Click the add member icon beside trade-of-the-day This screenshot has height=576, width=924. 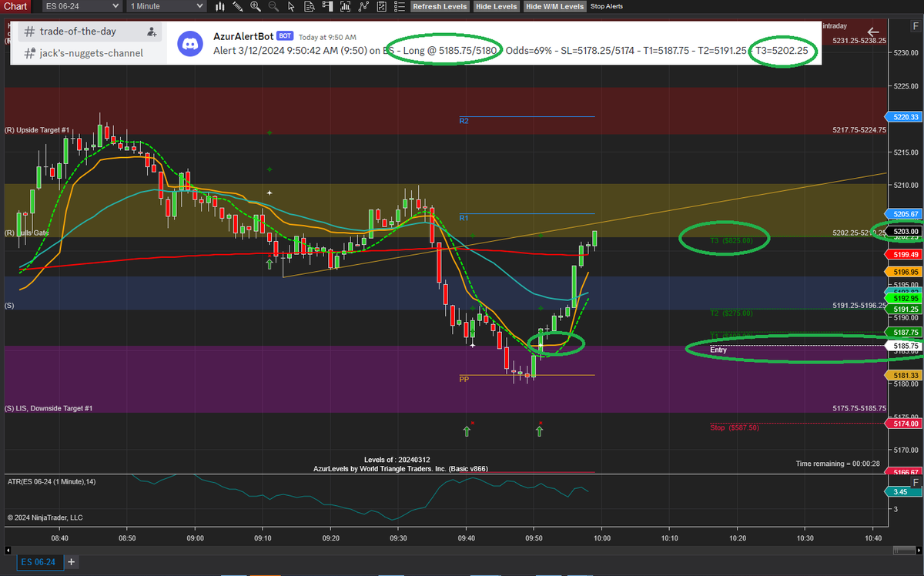coord(151,32)
